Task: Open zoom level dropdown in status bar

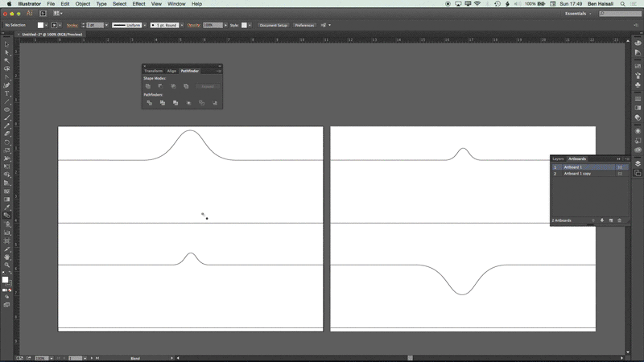Action: click(52, 358)
